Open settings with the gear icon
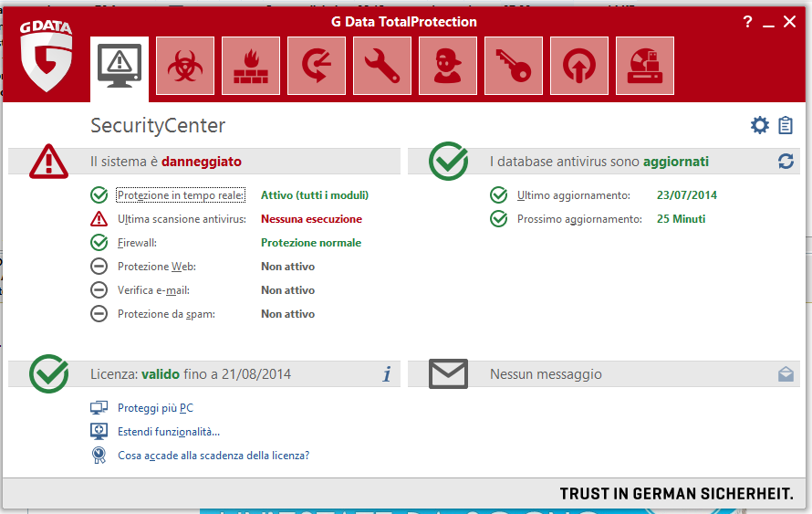This screenshot has width=812, height=514. [760, 125]
